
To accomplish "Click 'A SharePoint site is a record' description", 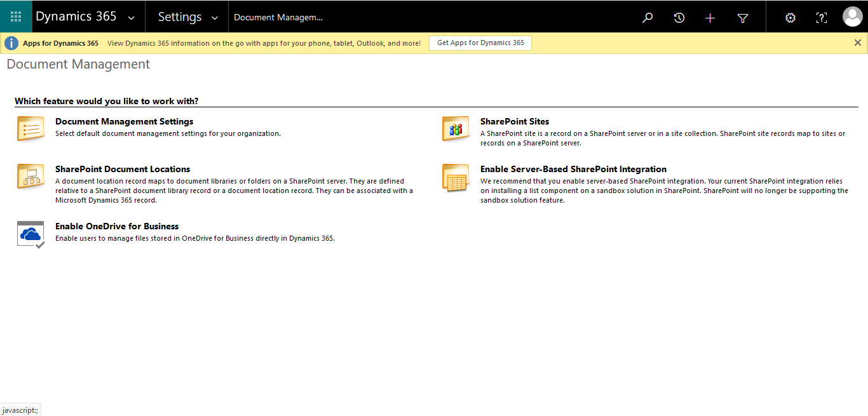I will click(663, 138).
